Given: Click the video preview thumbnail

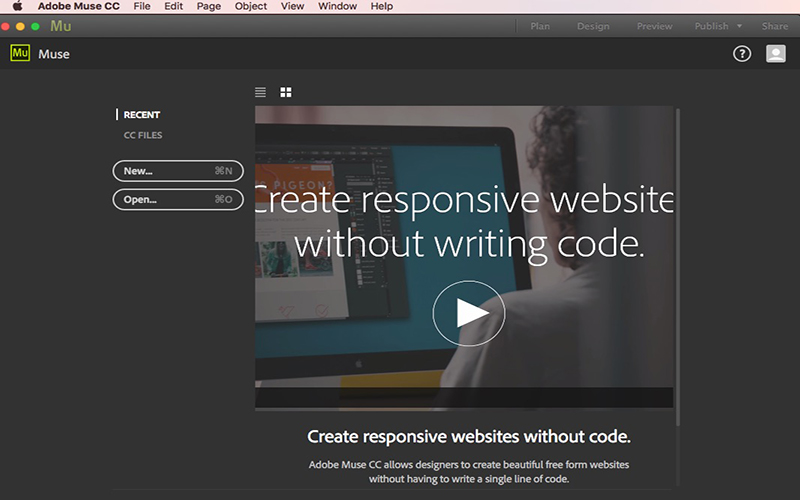Looking at the screenshot, I should click(464, 257).
